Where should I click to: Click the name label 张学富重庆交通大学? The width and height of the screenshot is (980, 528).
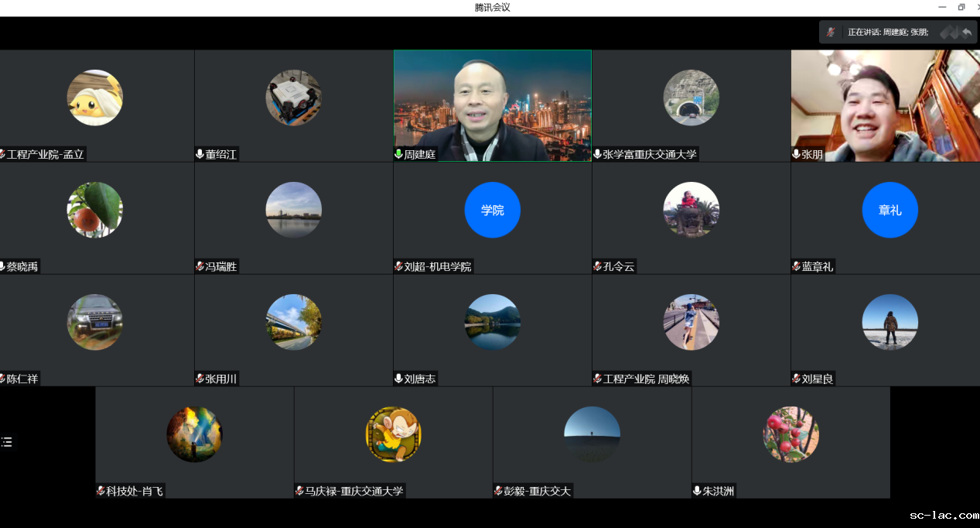click(650, 154)
